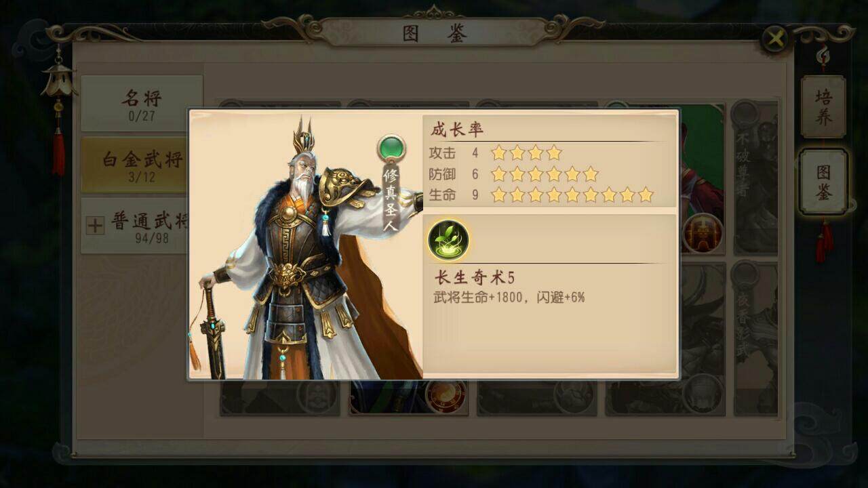Screen dimensions: 868x488
Task: Select the 白金武将 category tab
Action: [135, 165]
